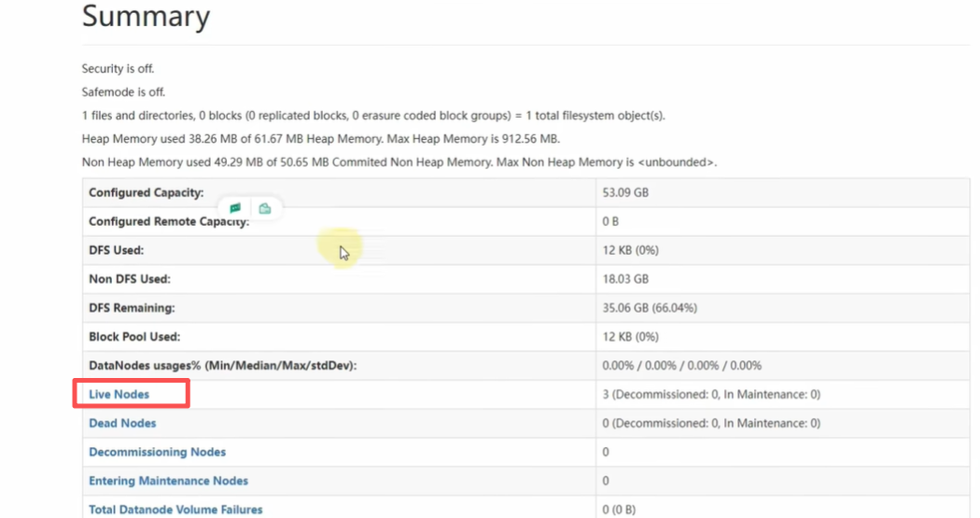Select the 18.03 GB value
Viewport: 980px width, 518px height.
click(x=625, y=279)
